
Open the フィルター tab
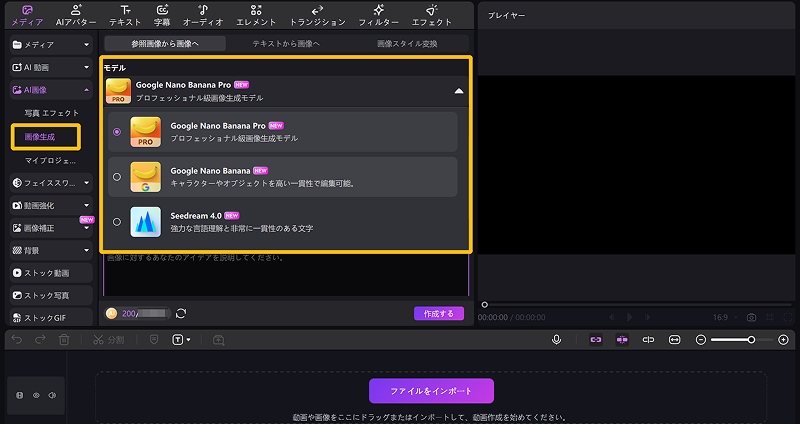[379, 16]
